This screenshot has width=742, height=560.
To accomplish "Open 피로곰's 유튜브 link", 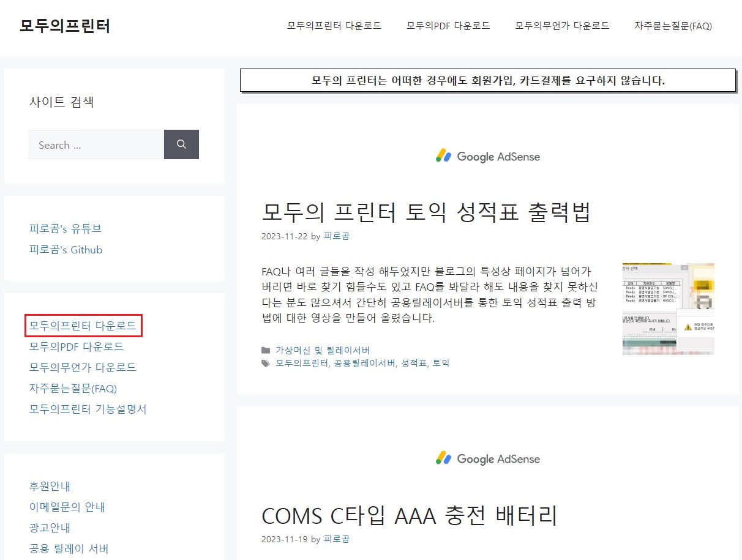I will [x=66, y=228].
